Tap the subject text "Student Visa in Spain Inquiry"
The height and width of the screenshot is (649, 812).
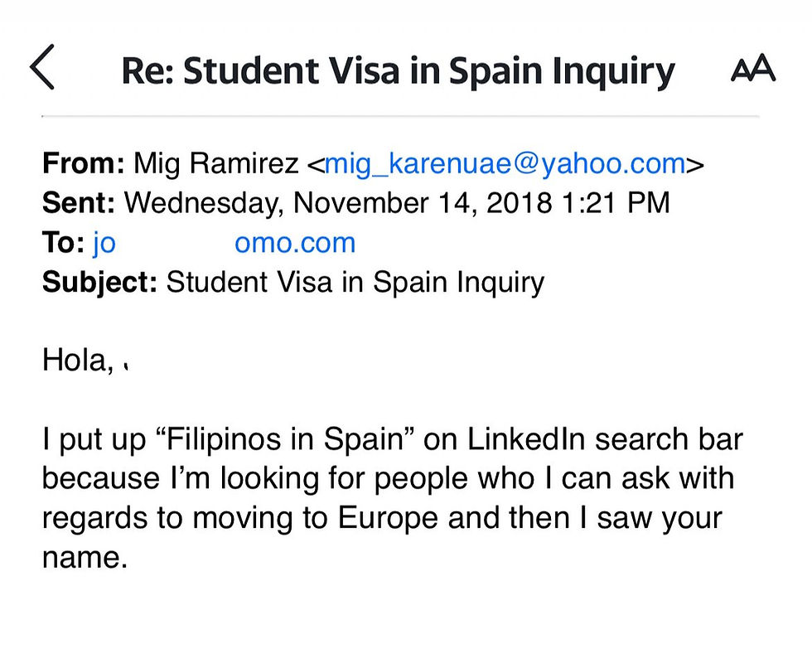355,283
